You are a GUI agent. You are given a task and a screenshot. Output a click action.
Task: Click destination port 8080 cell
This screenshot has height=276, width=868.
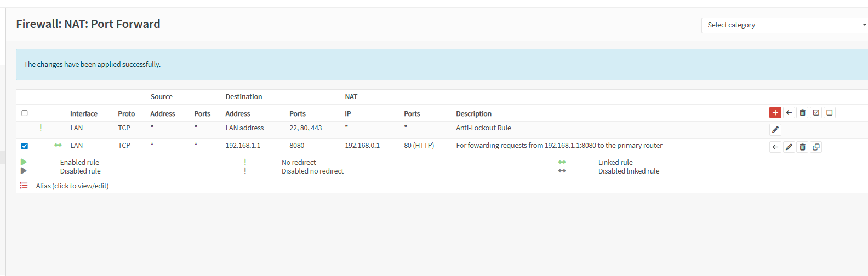297,146
